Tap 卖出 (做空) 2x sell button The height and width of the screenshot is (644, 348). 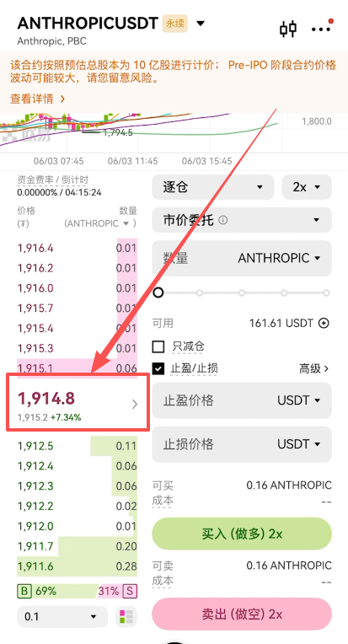coord(242,614)
